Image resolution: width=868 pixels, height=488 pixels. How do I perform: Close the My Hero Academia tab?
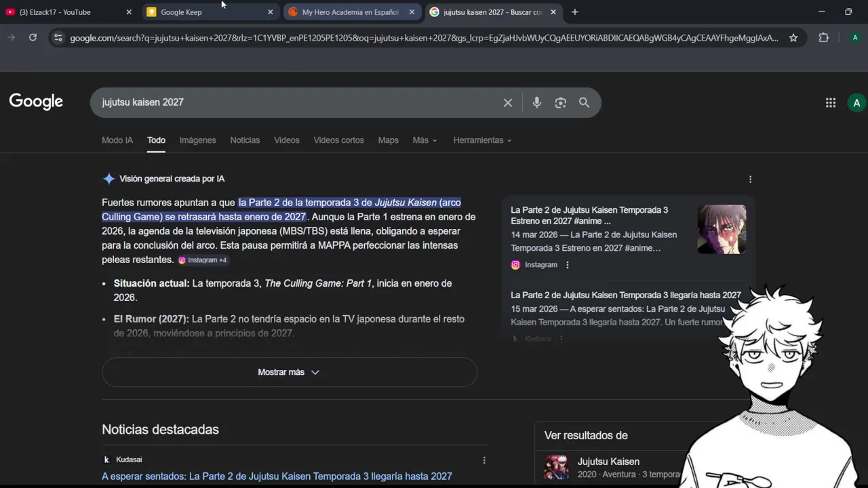pyautogui.click(x=412, y=12)
